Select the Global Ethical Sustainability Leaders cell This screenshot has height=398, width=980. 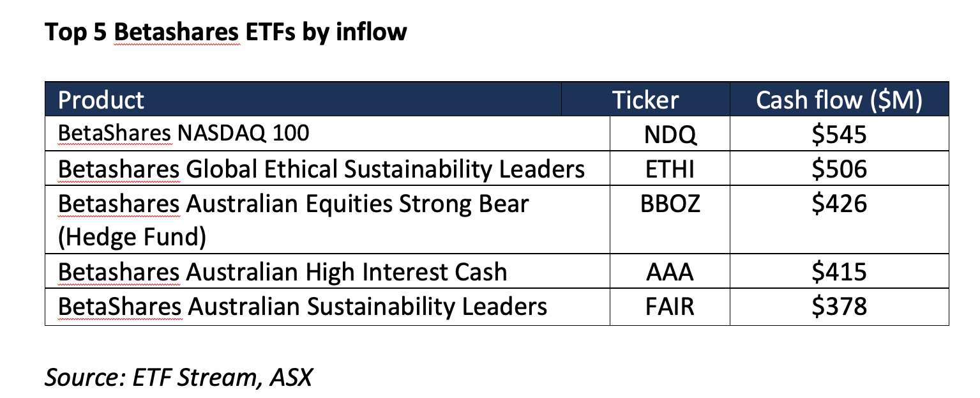(x=321, y=169)
